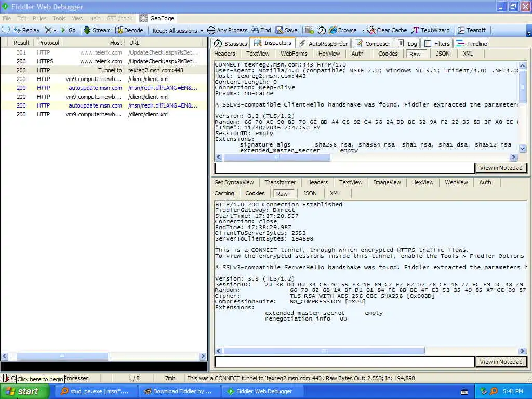Switch to the Statistics tab
532x399 pixels.
pos(231,44)
